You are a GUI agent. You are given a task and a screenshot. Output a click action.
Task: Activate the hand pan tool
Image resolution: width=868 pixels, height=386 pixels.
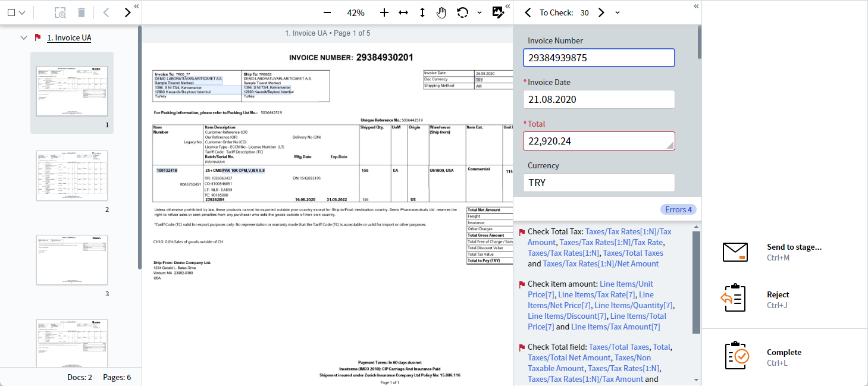point(441,12)
